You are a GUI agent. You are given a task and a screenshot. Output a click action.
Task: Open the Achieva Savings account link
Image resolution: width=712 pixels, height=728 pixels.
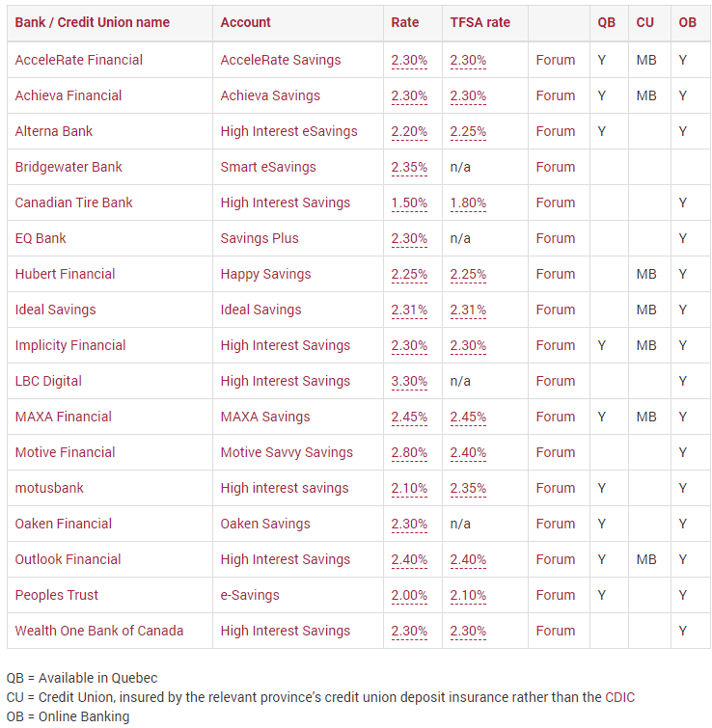point(270,95)
